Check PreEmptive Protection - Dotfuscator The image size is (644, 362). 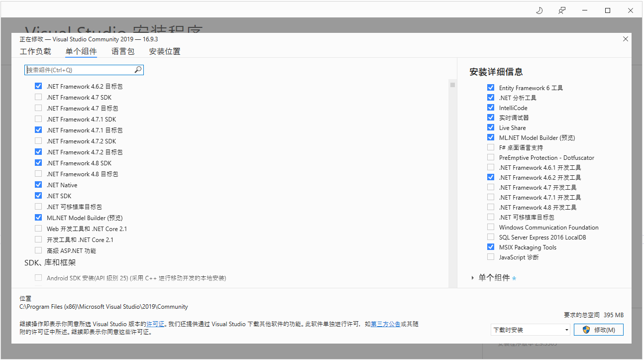coord(491,157)
